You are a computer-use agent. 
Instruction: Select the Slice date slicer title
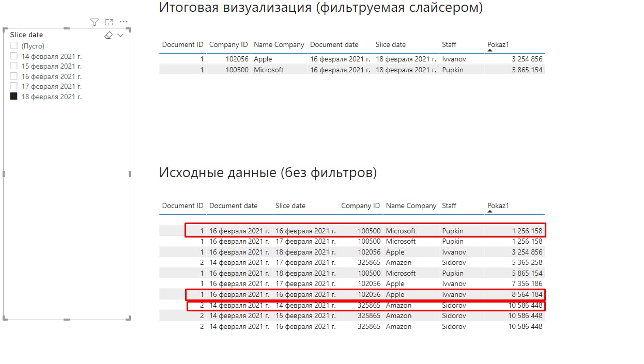click(x=26, y=35)
